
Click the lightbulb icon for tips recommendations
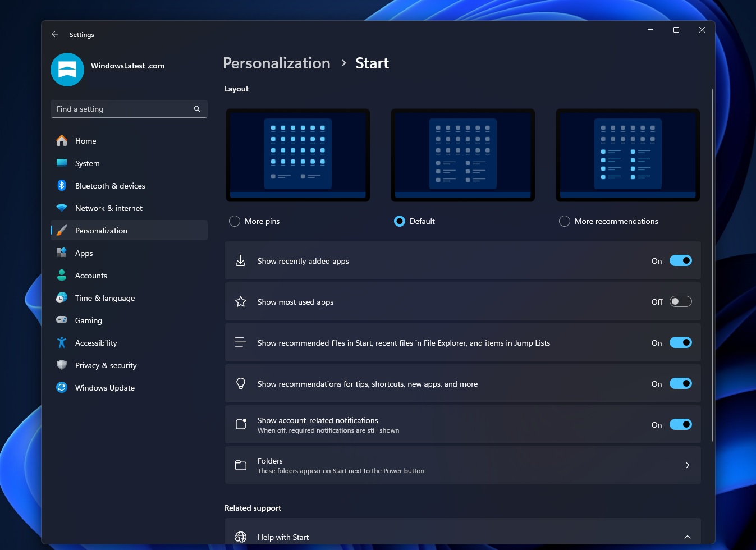point(241,384)
